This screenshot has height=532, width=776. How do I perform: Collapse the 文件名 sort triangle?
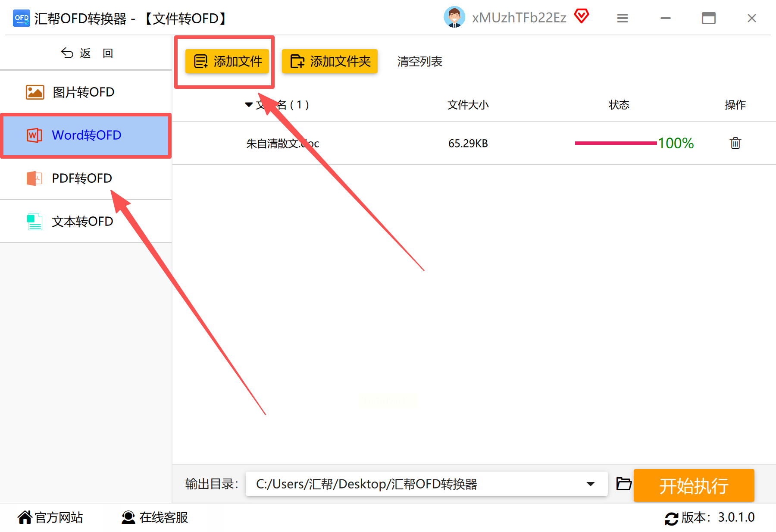[x=249, y=105]
